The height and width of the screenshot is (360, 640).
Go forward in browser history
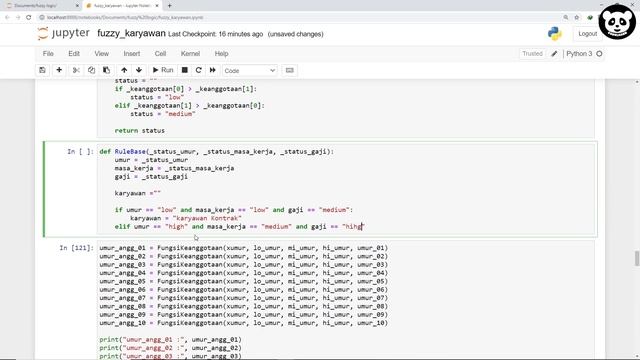click(18, 17)
